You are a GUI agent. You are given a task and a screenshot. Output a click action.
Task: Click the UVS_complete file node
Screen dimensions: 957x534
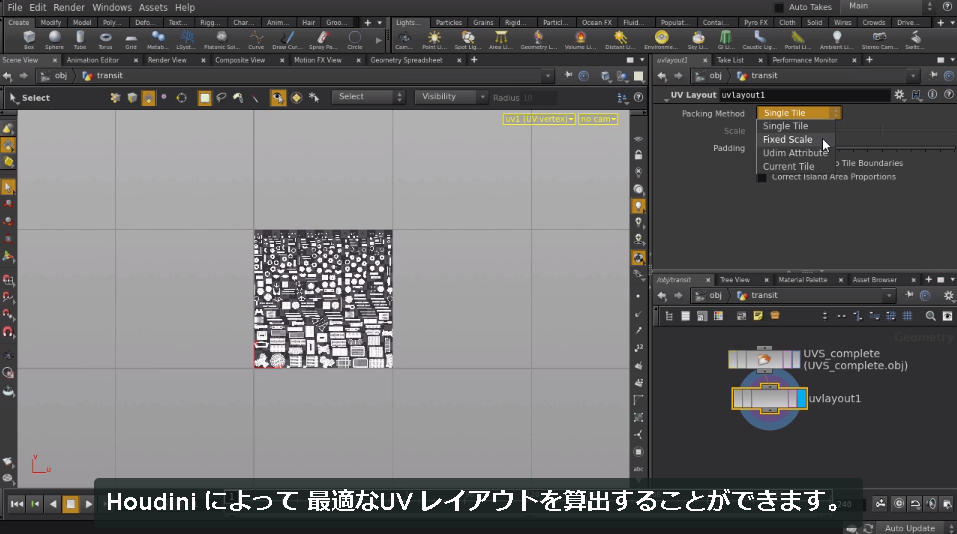[x=764, y=359]
